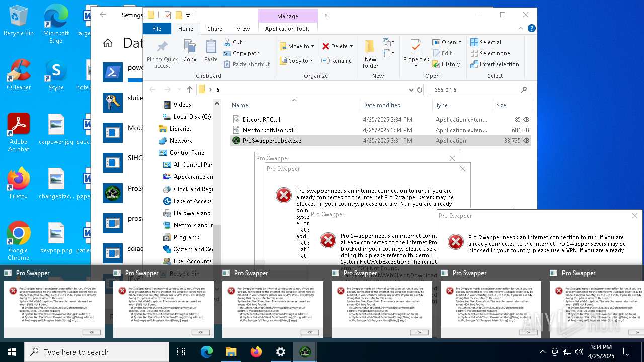Click Pin to Quick access icon

(x=162, y=54)
